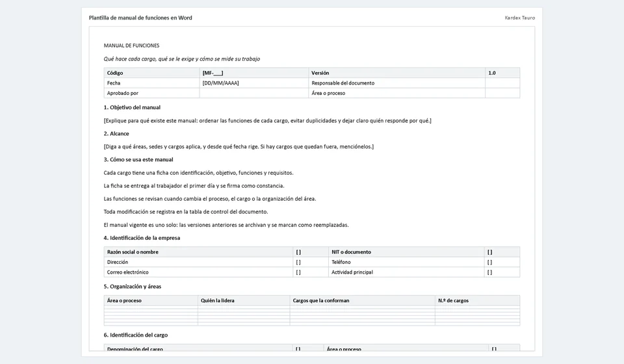The width and height of the screenshot is (624, 364).
Task: Click the 'Plantilla de manual de funciones en Word' title
Action: coord(140,18)
